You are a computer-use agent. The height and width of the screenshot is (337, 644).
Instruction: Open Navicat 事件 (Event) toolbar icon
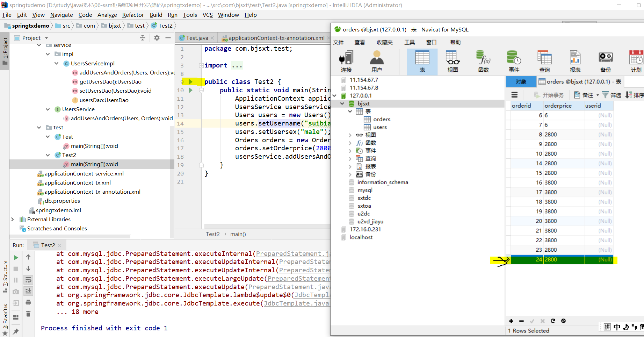(514, 62)
